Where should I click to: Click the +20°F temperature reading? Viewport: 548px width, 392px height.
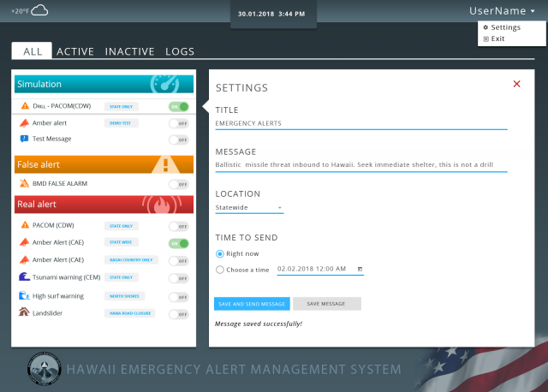[x=21, y=11]
